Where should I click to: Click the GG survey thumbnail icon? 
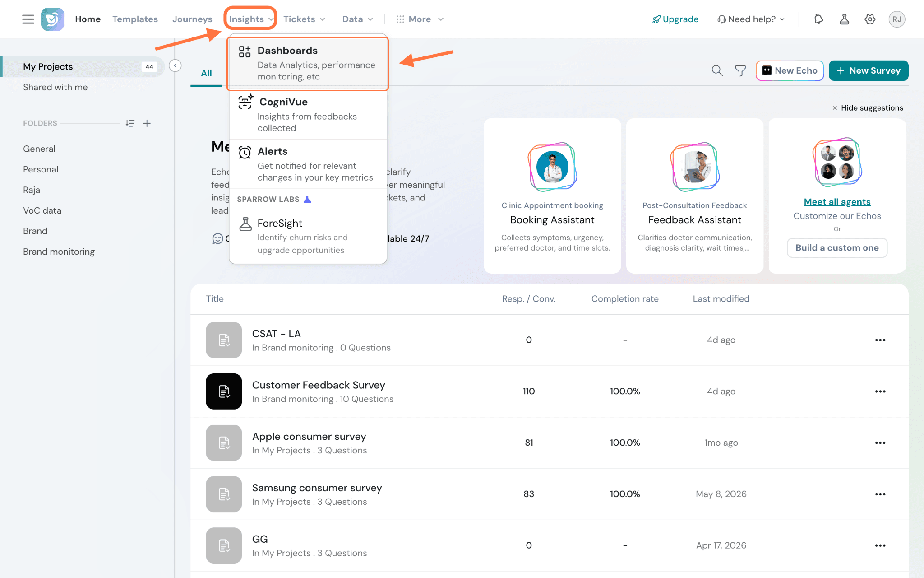(224, 545)
